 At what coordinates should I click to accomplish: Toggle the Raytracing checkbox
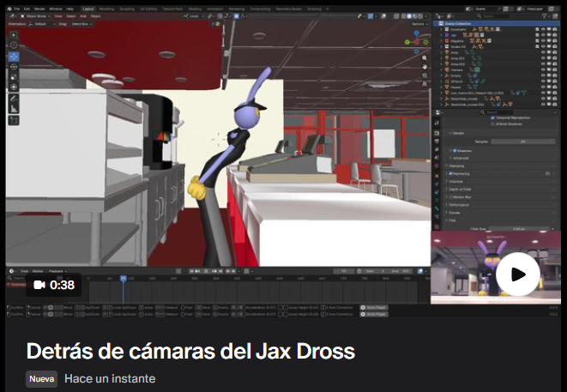click(x=450, y=173)
